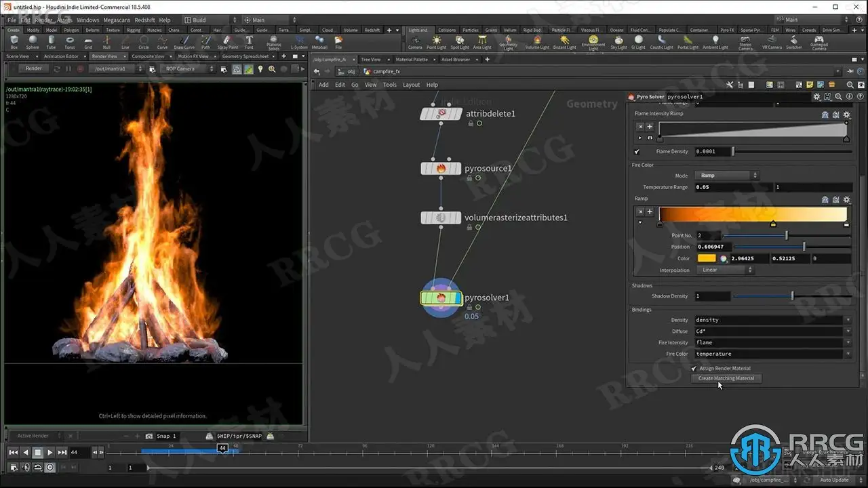Viewport: 868px width, 488px height.
Task: Add a Portal Light from the shelf
Action: (x=688, y=43)
